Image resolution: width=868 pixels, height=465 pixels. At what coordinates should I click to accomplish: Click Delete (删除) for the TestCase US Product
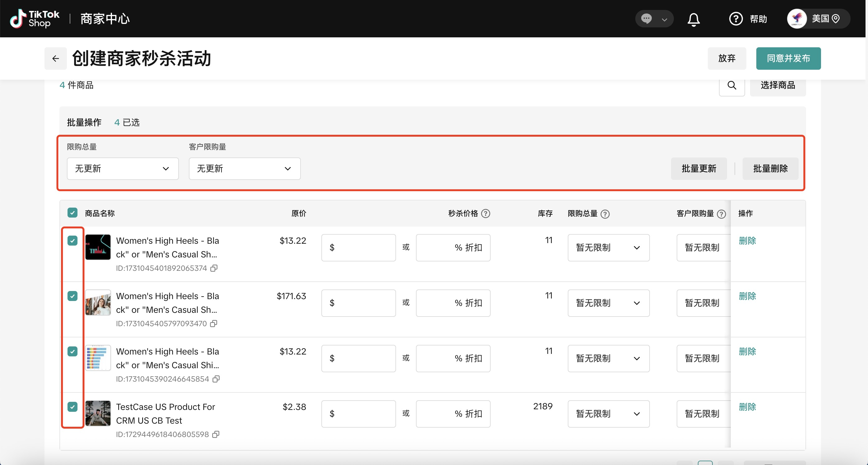pos(747,407)
